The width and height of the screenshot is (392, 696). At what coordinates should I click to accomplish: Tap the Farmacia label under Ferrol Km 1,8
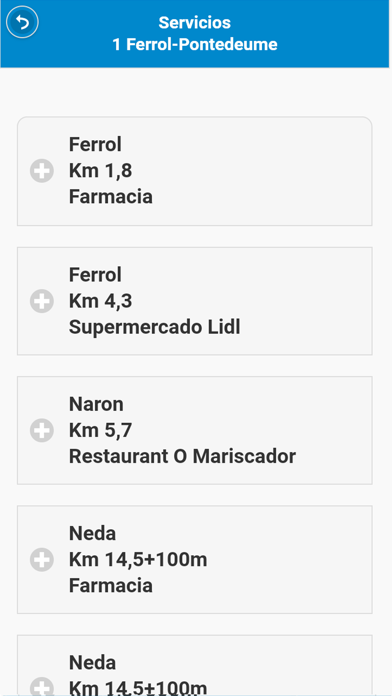[x=111, y=197]
